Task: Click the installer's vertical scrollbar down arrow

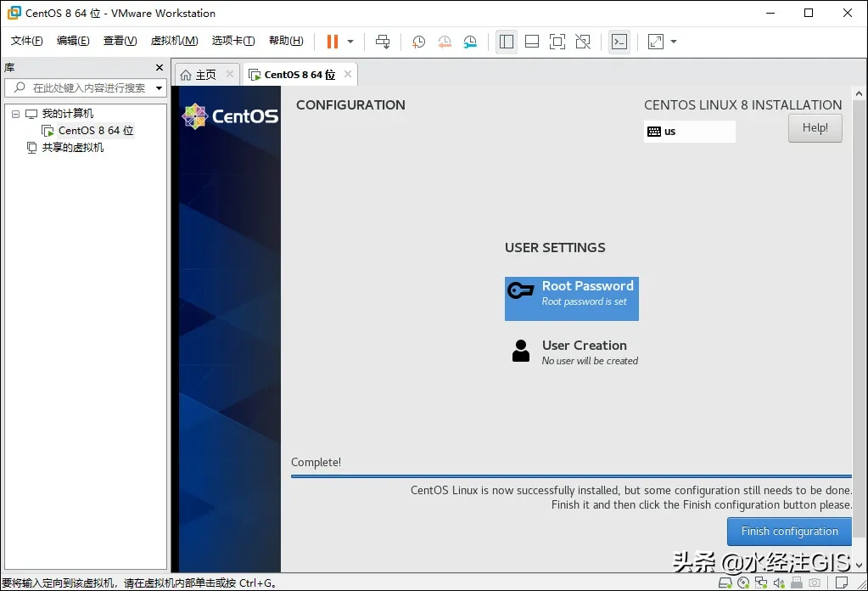Action: click(x=859, y=566)
